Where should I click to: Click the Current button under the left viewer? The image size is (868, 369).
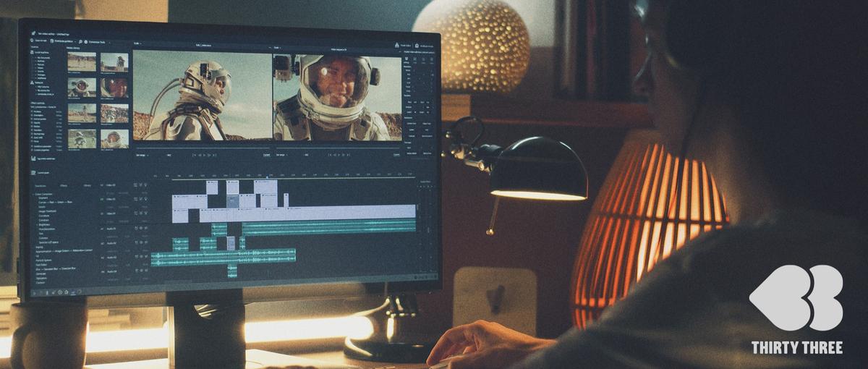coord(266,155)
